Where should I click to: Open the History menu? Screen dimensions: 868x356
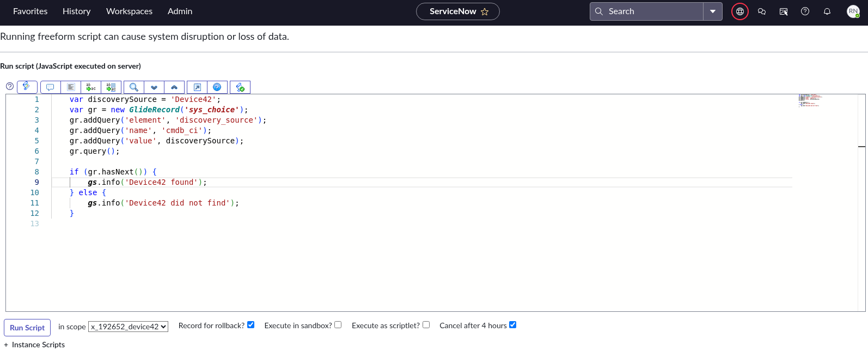tap(77, 11)
